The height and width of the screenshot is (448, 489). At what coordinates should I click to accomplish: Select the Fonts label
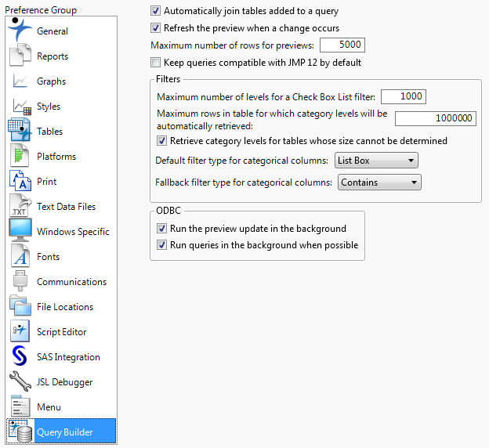tap(48, 257)
